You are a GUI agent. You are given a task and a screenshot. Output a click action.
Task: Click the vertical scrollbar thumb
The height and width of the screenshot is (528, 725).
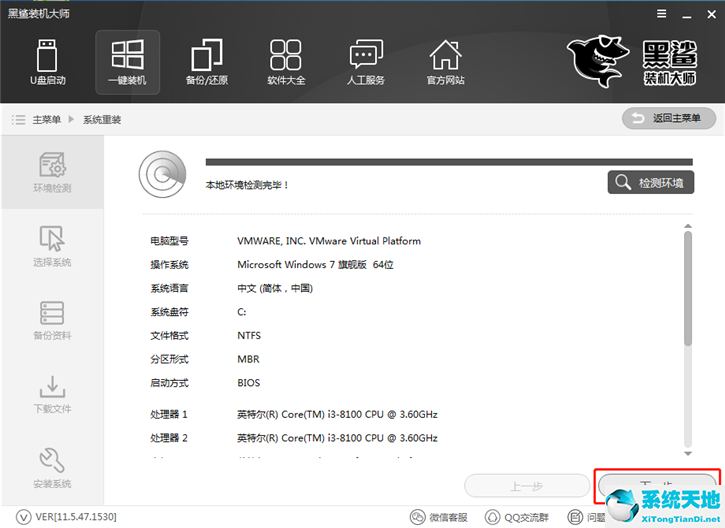point(688,289)
